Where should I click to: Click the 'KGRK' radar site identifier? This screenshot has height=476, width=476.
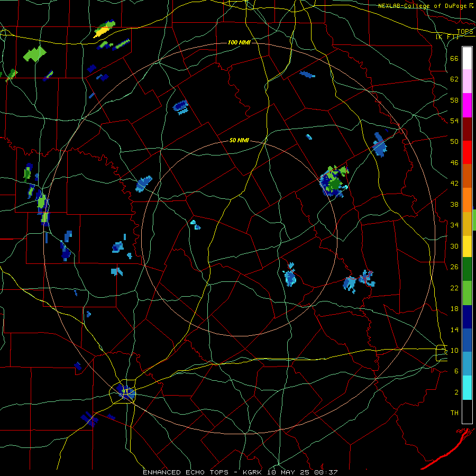253,472
